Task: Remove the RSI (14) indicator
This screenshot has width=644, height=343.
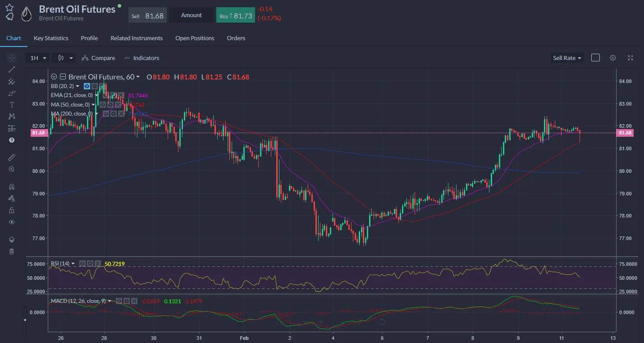Action: tap(98, 264)
